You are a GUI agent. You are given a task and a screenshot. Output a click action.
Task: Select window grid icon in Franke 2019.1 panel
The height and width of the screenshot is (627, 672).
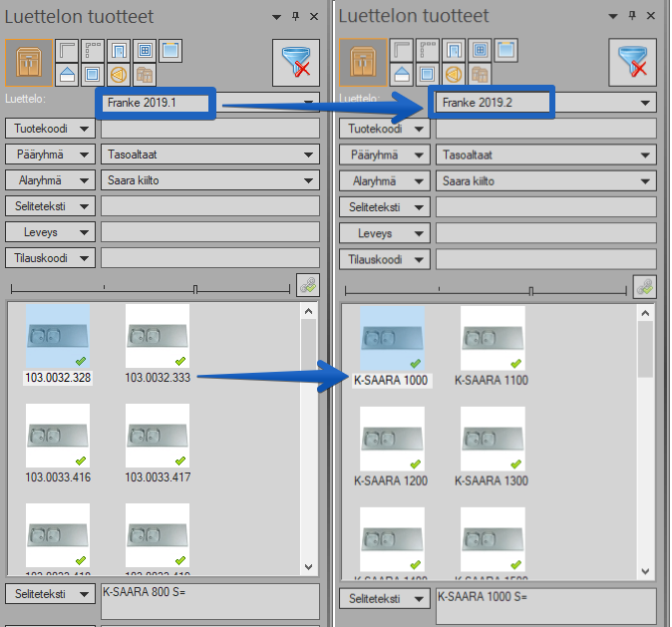pyautogui.click(x=145, y=51)
